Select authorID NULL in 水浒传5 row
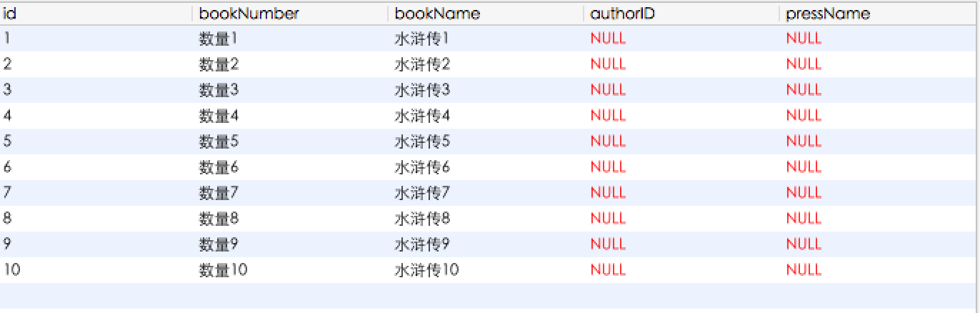The image size is (980, 313). coord(682,141)
